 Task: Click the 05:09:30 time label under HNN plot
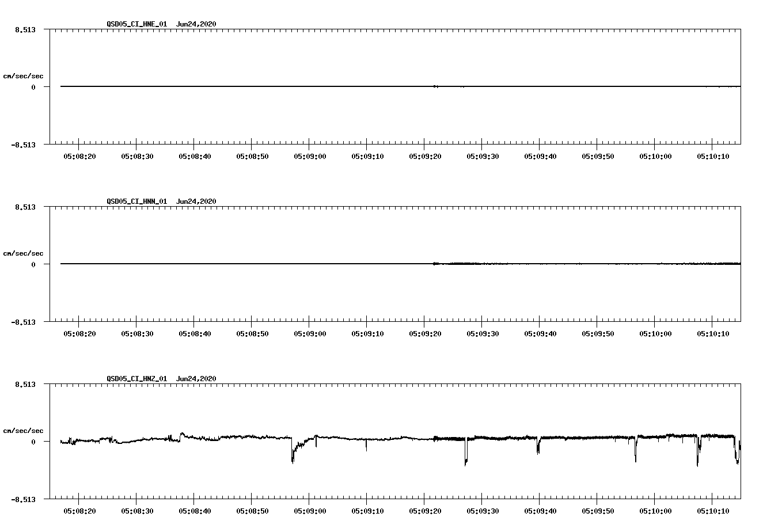(483, 333)
